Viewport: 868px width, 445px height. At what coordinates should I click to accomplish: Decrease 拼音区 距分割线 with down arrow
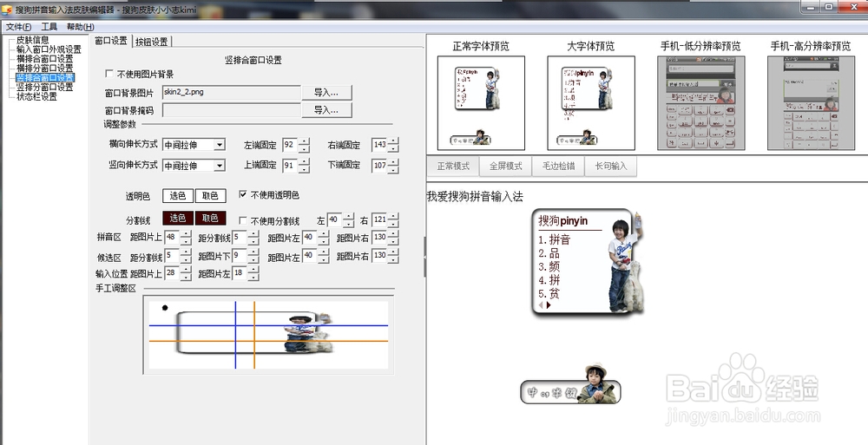click(x=253, y=242)
